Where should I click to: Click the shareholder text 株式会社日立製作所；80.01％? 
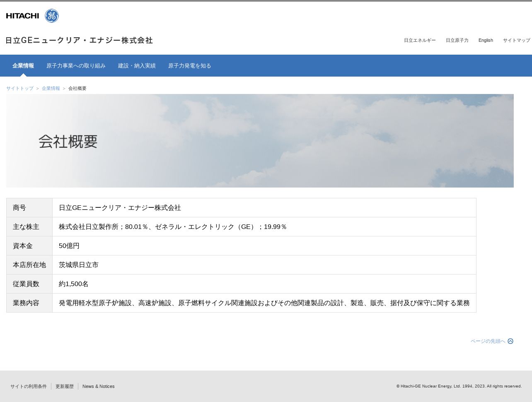point(104,227)
